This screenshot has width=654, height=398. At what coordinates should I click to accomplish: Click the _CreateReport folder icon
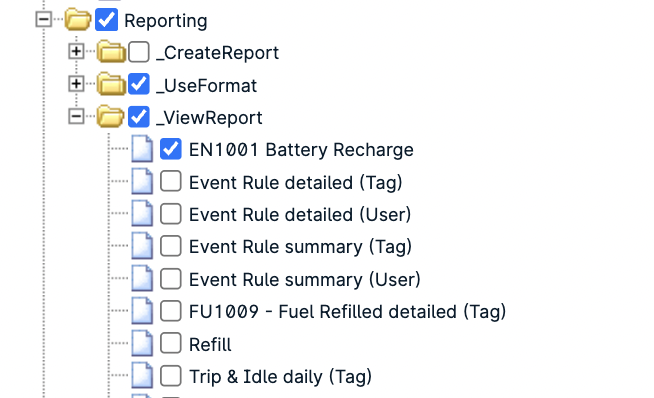(111, 52)
